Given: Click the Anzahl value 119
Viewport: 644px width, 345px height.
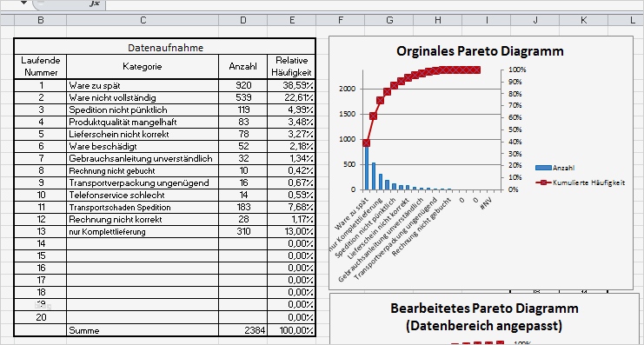Looking at the screenshot, I should (243, 109).
